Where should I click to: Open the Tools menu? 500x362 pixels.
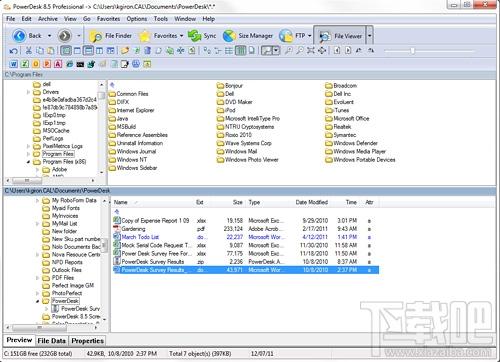coord(161,19)
